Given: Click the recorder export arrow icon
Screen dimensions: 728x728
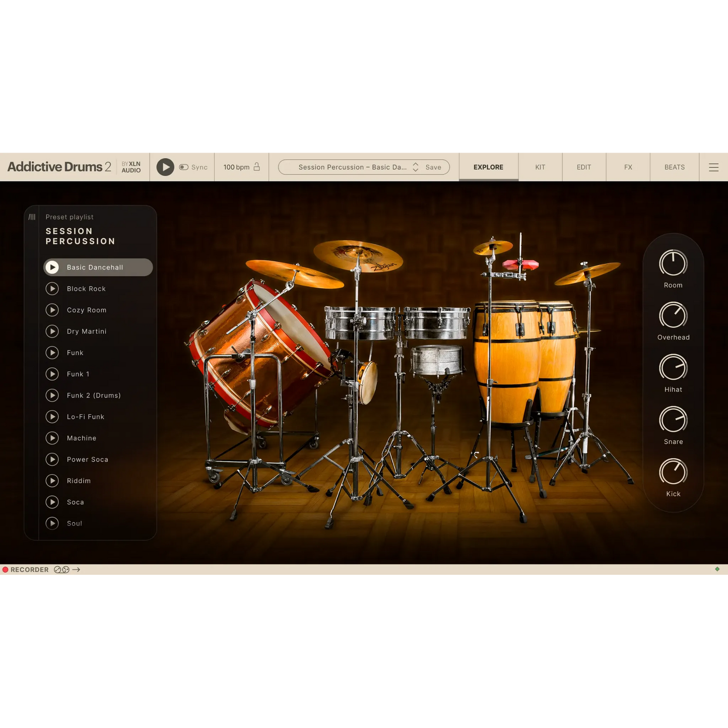Looking at the screenshot, I should pyautogui.click(x=76, y=570).
